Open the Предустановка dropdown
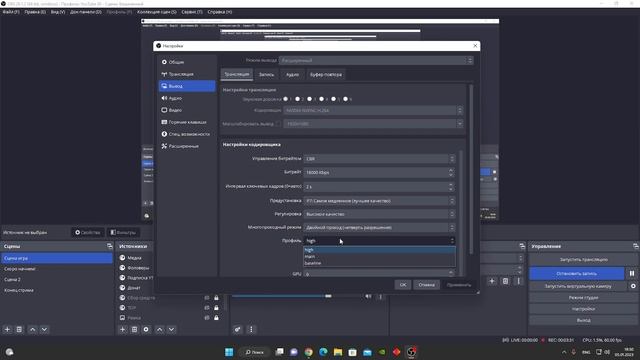Image resolution: width=640 pixels, height=360 pixels. (x=379, y=201)
